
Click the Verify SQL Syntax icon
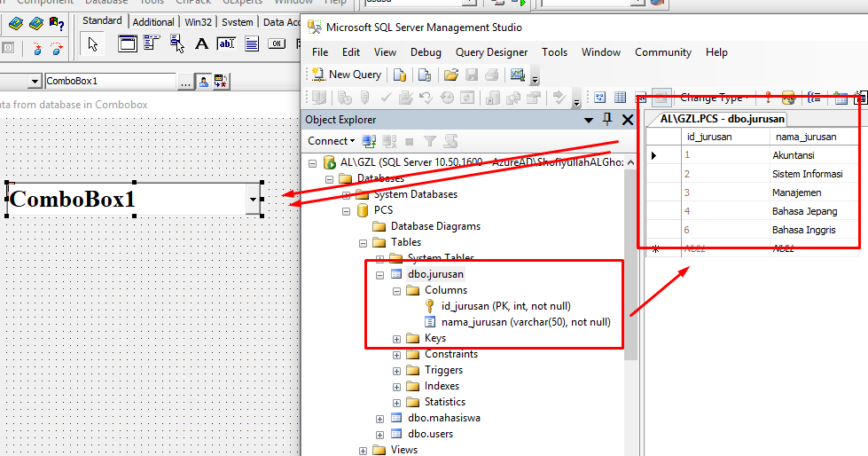pyautogui.click(x=788, y=98)
